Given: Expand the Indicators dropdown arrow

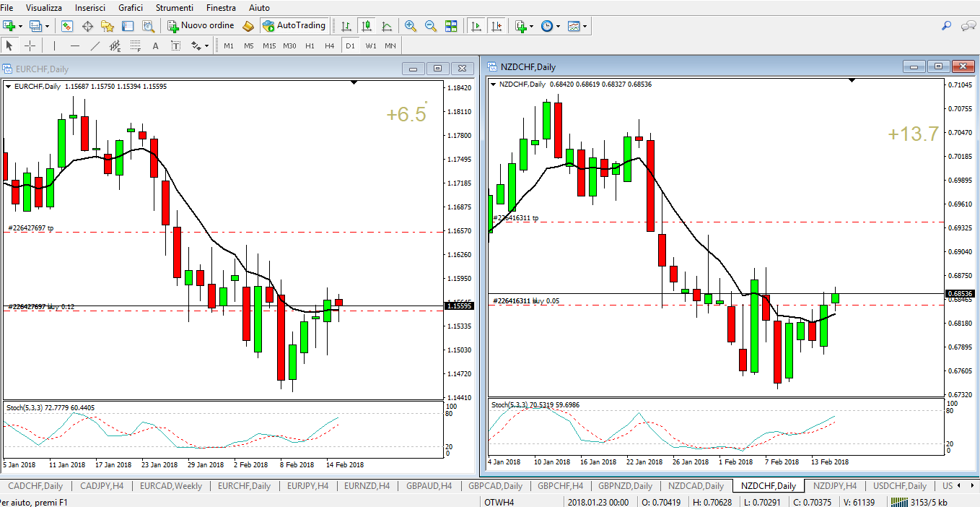Looking at the screenshot, I should [531, 26].
